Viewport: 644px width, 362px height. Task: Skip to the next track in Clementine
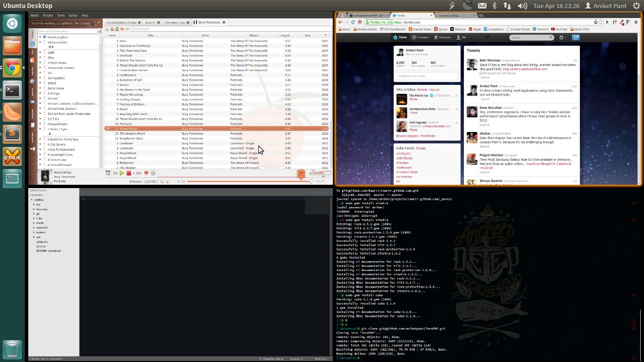coord(139,173)
